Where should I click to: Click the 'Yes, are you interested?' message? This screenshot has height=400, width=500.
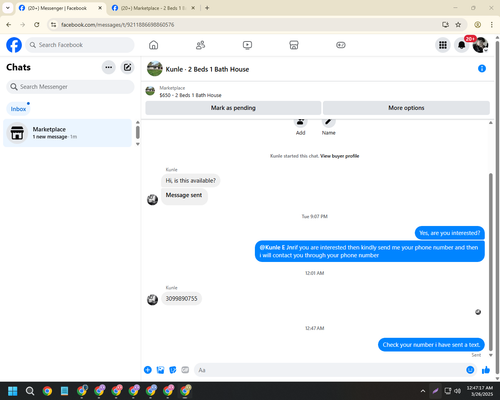pos(450,233)
